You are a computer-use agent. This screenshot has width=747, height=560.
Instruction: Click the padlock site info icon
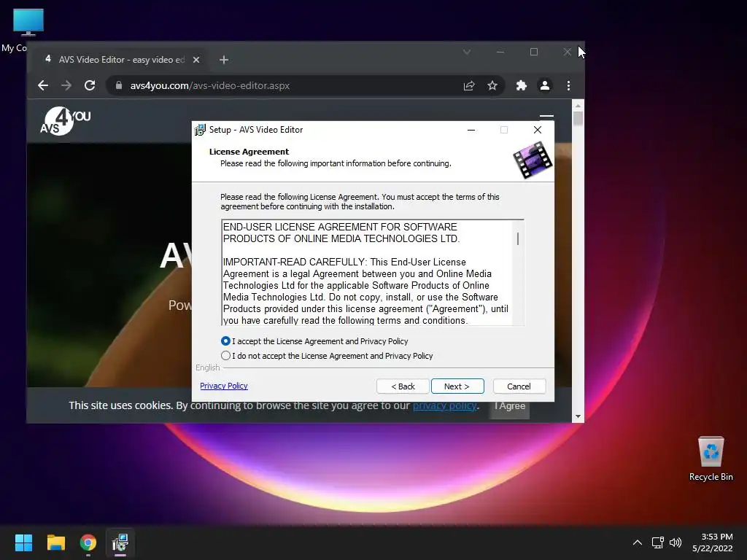119,86
